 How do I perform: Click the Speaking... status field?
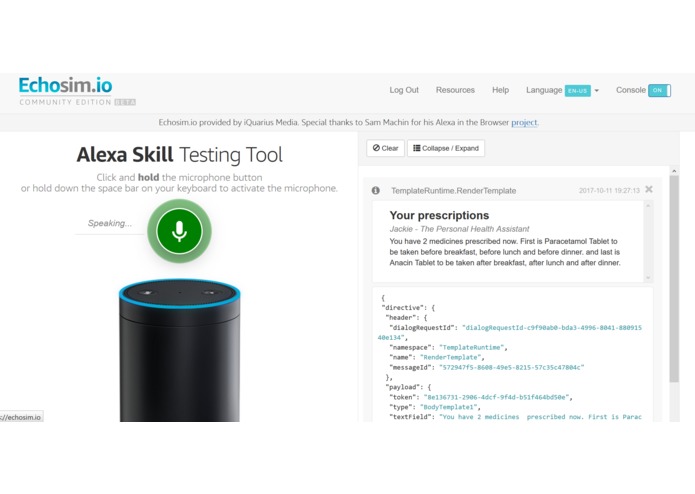(x=109, y=223)
